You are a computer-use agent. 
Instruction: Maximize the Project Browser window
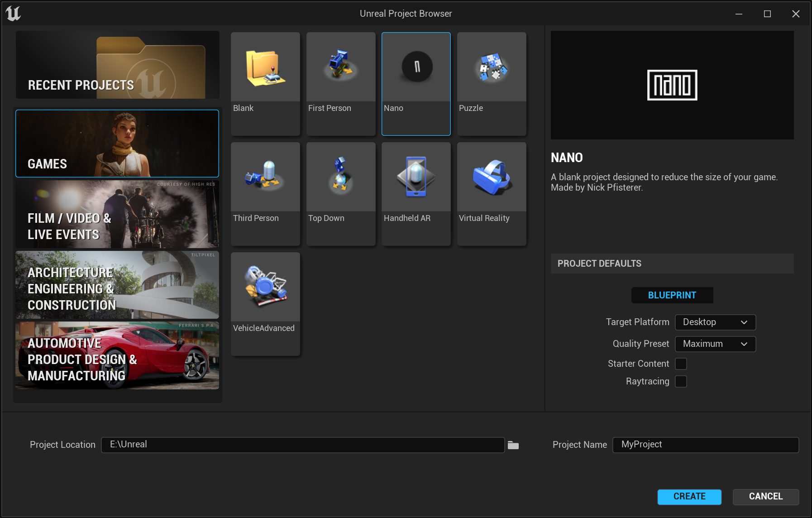coord(767,14)
